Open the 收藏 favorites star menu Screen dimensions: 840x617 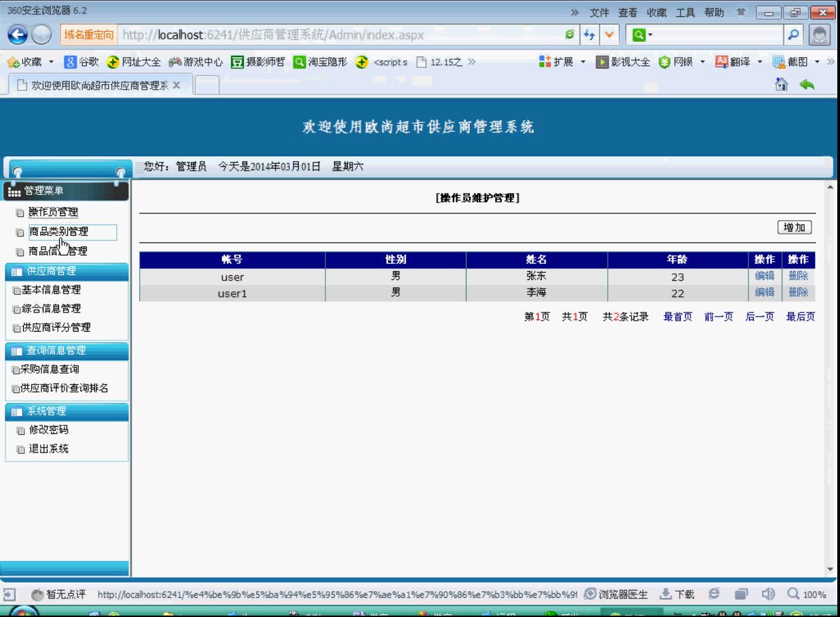coord(29,63)
